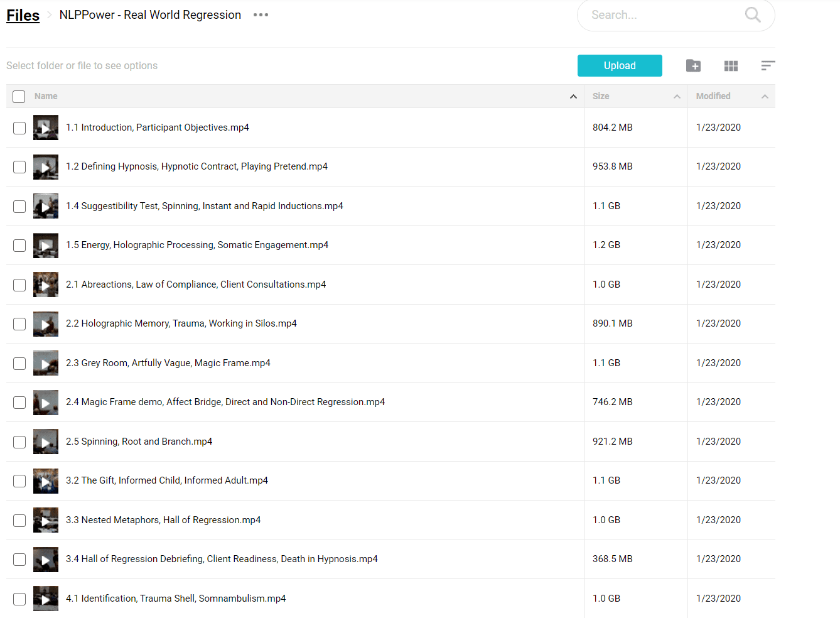The width and height of the screenshot is (840, 618).
Task: Play video 1.4 Suggestibility Test thumbnail
Action: click(46, 206)
